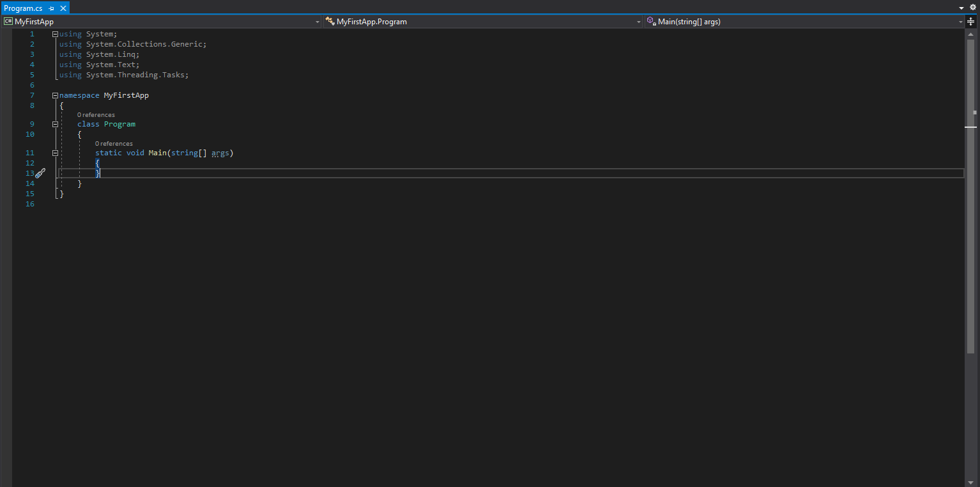Click the "Main" method name in code
Image resolution: width=980 pixels, height=487 pixels.
[158, 153]
